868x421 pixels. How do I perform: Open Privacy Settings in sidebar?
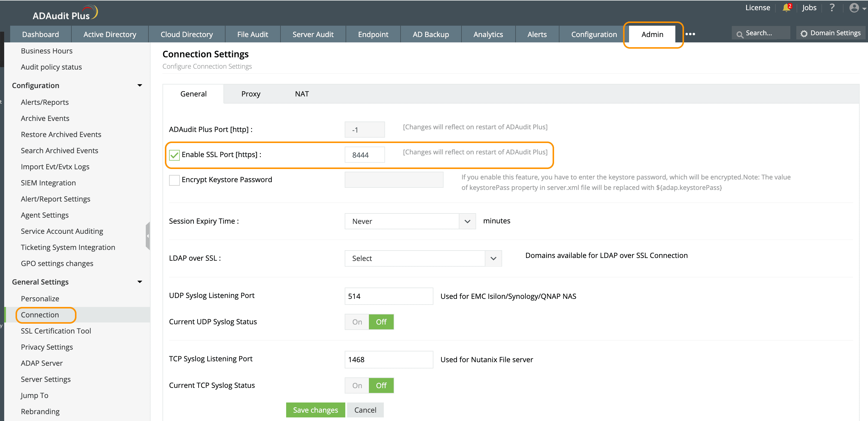(47, 347)
